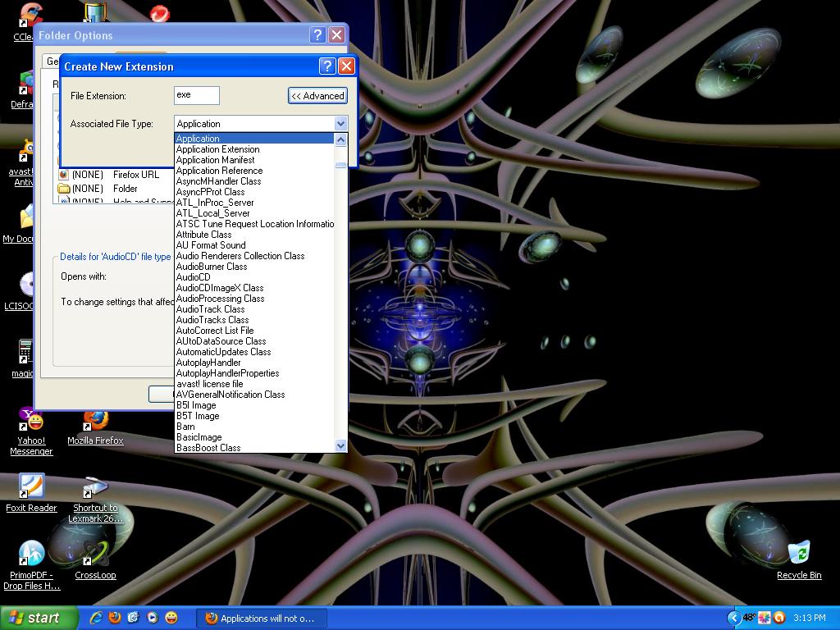Show hidden system tray icons arrow

[x=733, y=618]
